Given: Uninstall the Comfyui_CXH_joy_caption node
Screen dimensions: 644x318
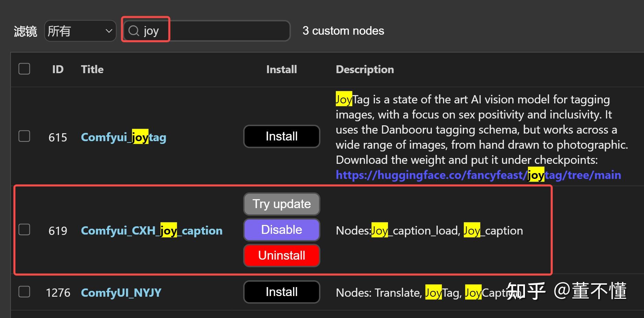Looking at the screenshot, I should [281, 255].
